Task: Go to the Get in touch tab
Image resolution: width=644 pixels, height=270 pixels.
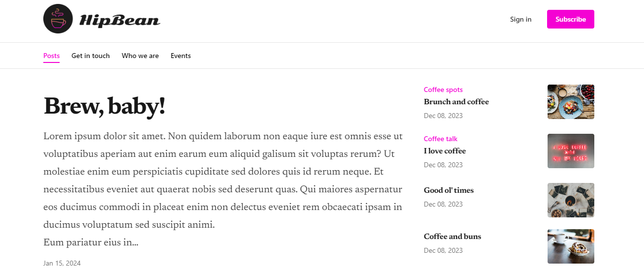Action: [x=91, y=56]
